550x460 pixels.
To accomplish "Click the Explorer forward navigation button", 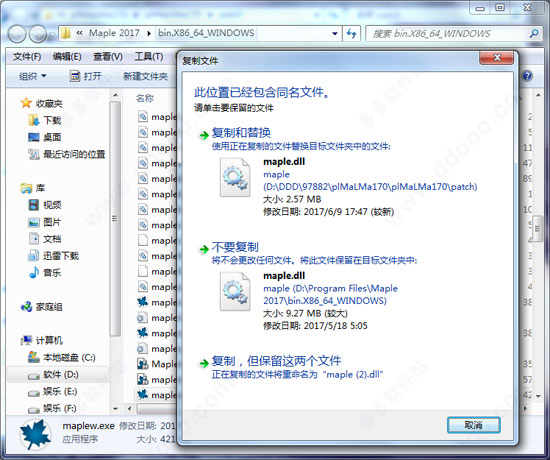I will [x=38, y=34].
